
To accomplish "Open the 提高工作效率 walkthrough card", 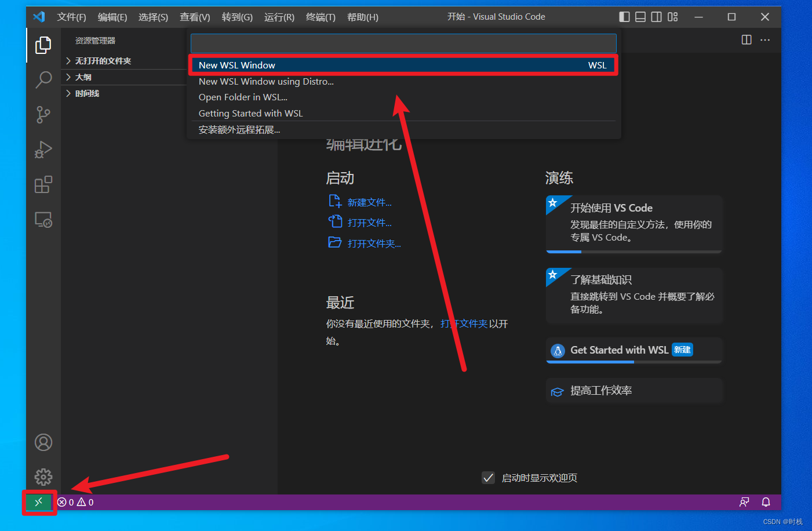I will coord(634,391).
